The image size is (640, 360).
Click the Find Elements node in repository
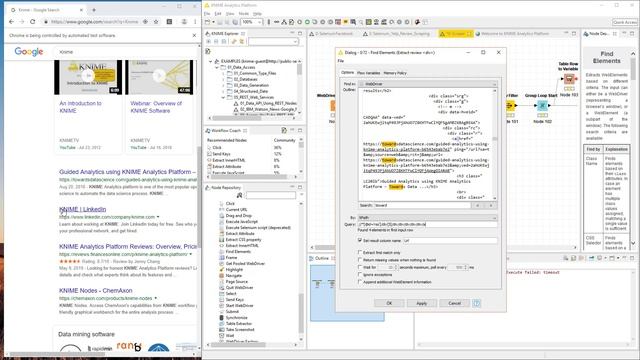tap(238, 251)
